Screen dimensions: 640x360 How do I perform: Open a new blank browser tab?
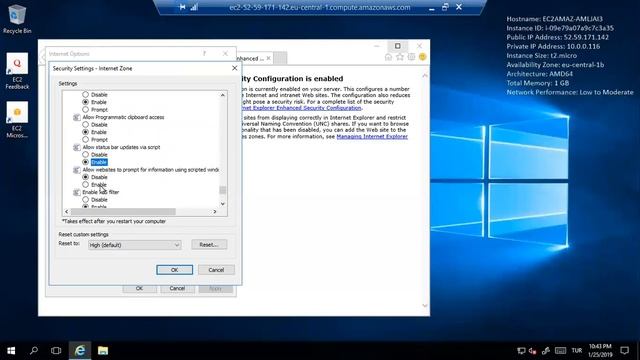pos(280,58)
